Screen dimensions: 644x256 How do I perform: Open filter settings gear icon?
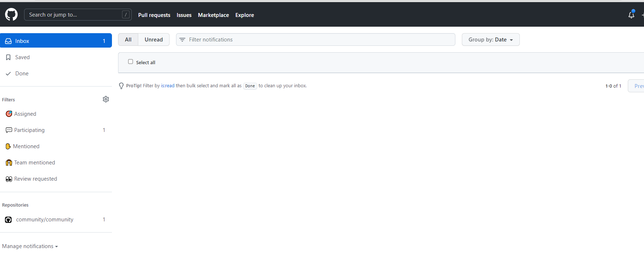(106, 99)
